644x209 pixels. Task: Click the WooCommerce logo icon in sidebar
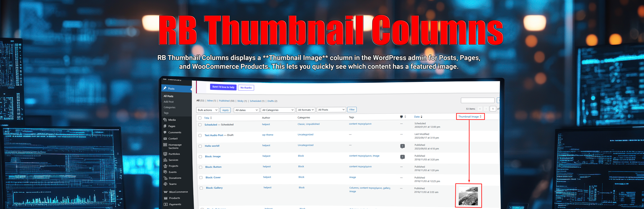[x=166, y=192]
